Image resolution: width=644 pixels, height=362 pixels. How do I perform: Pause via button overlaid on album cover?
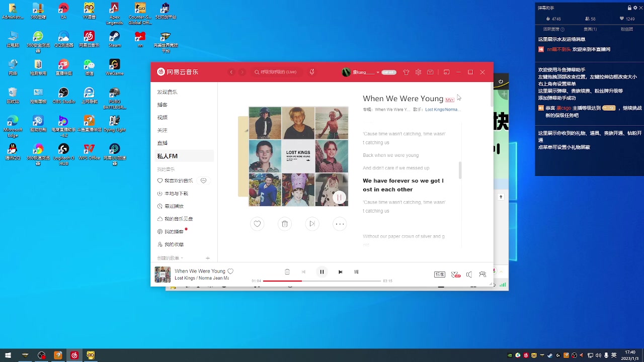339,198
